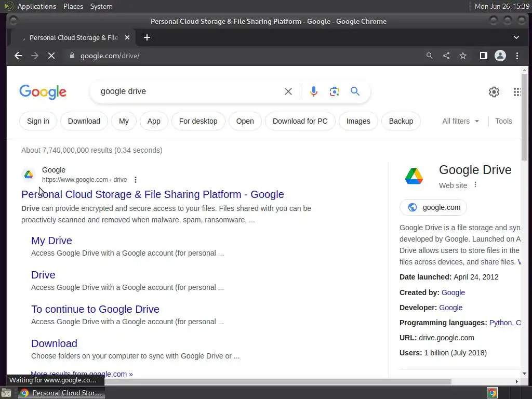Viewport: 532px width, 399px height.
Task: Click Google logo to go home
Action: (43, 92)
